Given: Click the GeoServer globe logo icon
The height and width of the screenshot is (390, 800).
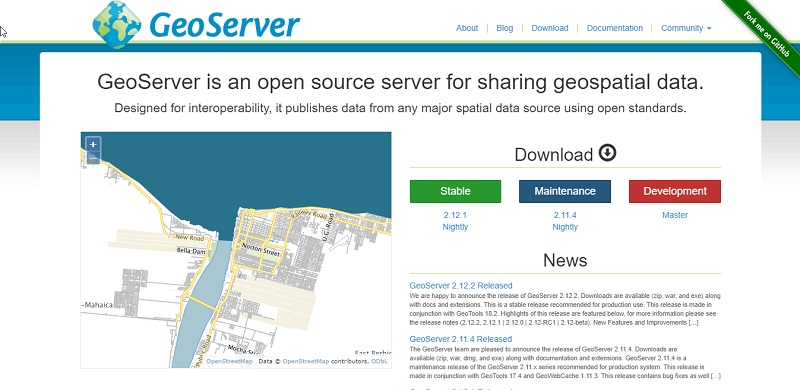Looking at the screenshot, I should click(x=117, y=25).
